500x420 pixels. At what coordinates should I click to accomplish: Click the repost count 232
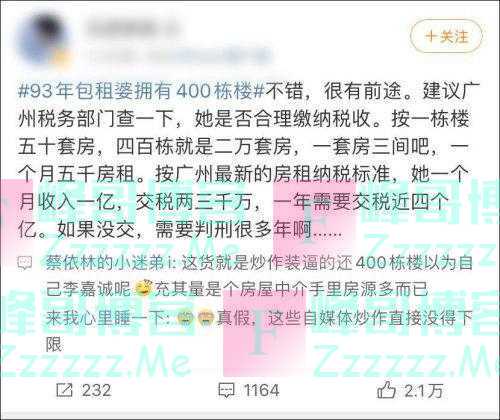coord(97,390)
